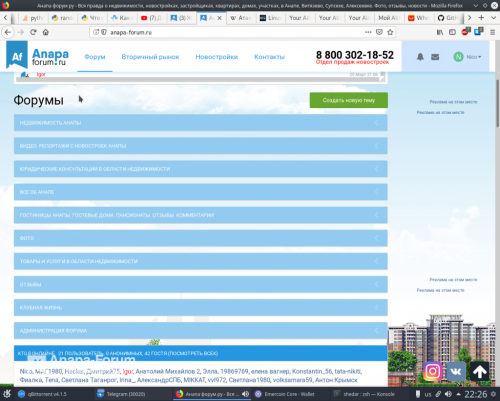500x401 pixels.
Task: Click the Igor username in chat box
Action: click(x=41, y=74)
